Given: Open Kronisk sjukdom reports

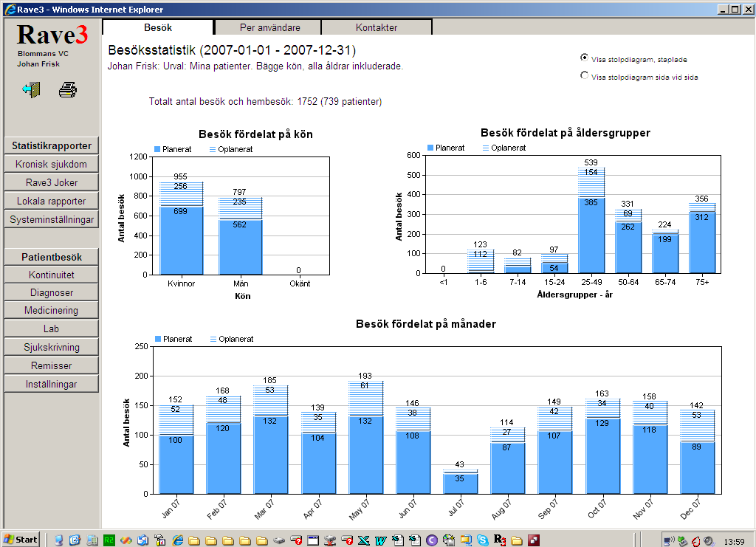Looking at the screenshot, I should 52,164.
